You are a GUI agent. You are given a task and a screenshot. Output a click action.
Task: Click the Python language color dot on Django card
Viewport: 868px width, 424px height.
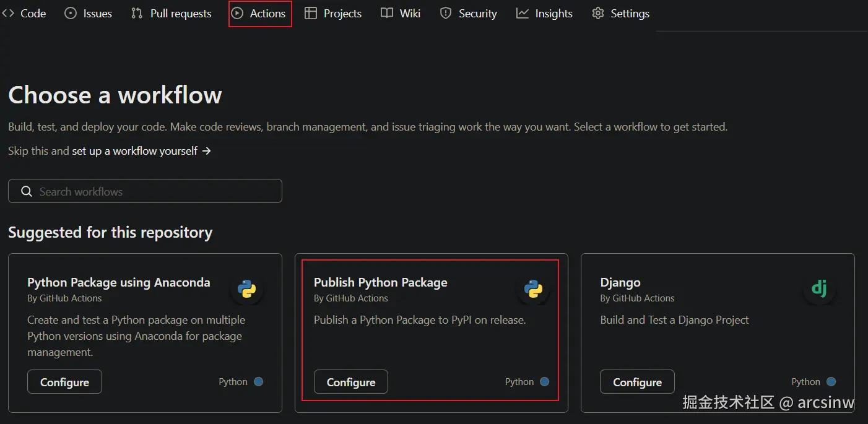click(831, 381)
